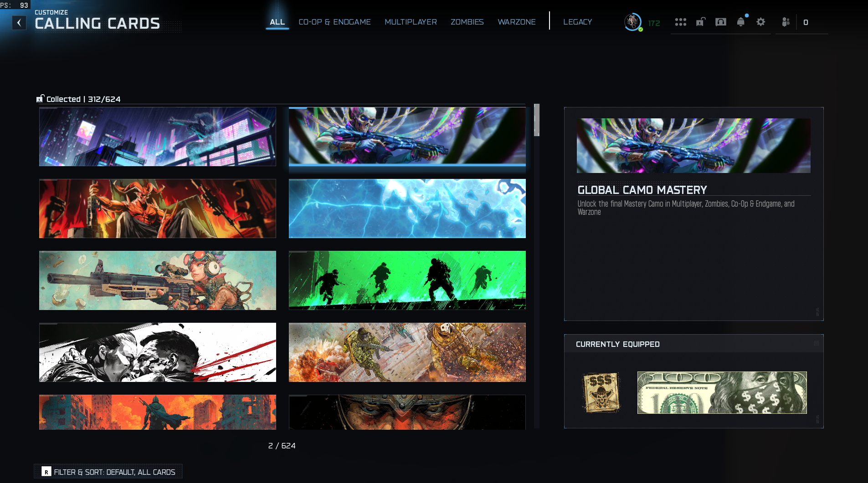The width and height of the screenshot is (868, 483).
Task: Switch to the Multiplayer tab
Action: [x=411, y=22]
